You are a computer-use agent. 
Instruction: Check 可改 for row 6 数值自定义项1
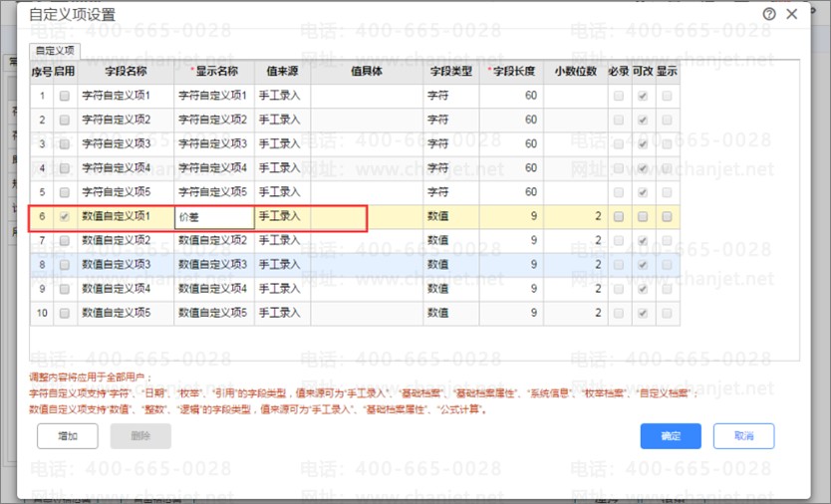(x=643, y=216)
